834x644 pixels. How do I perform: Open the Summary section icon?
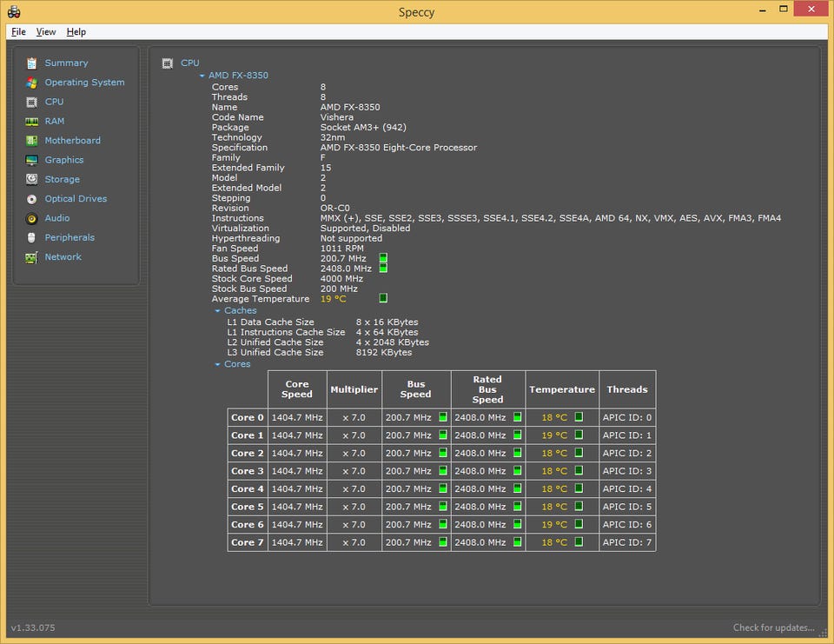[31, 63]
